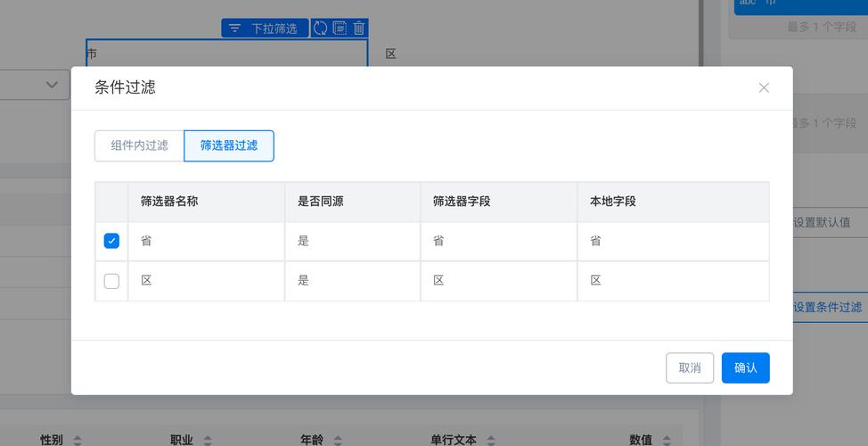Click the copy icon in component toolbar

click(340, 29)
